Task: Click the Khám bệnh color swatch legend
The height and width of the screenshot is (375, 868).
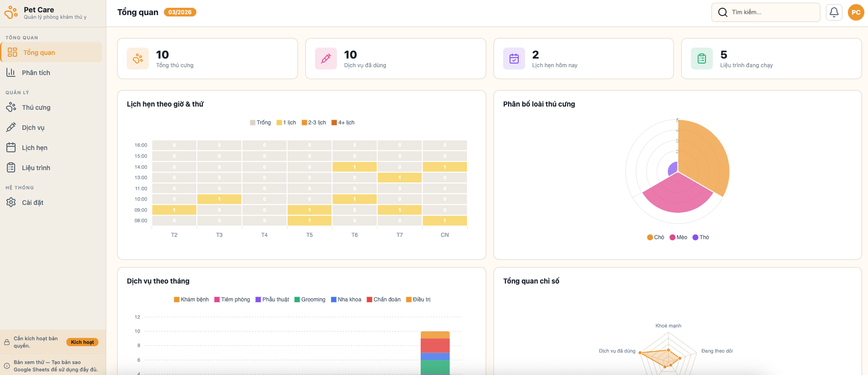Action: pos(177,300)
